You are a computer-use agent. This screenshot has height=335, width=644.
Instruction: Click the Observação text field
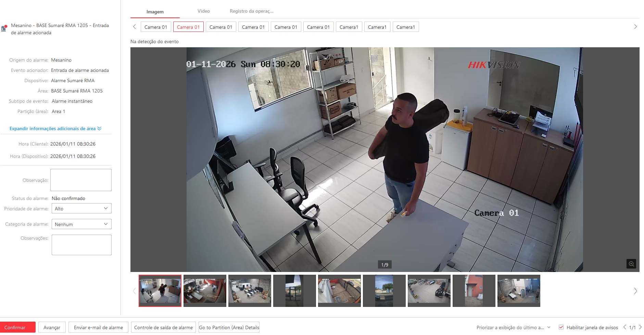(x=81, y=180)
